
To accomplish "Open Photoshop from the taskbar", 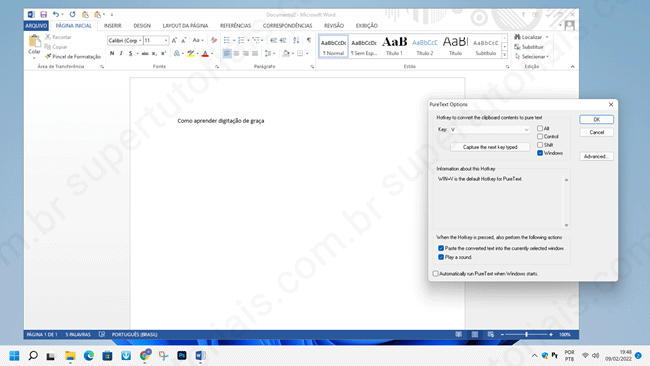I will coord(182,356).
